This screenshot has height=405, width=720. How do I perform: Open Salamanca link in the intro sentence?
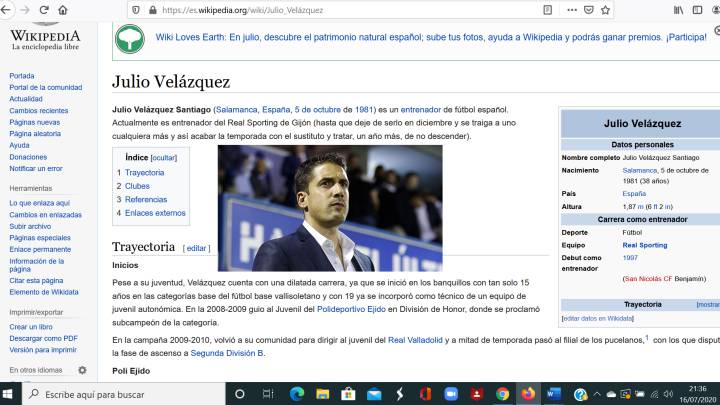click(x=236, y=110)
